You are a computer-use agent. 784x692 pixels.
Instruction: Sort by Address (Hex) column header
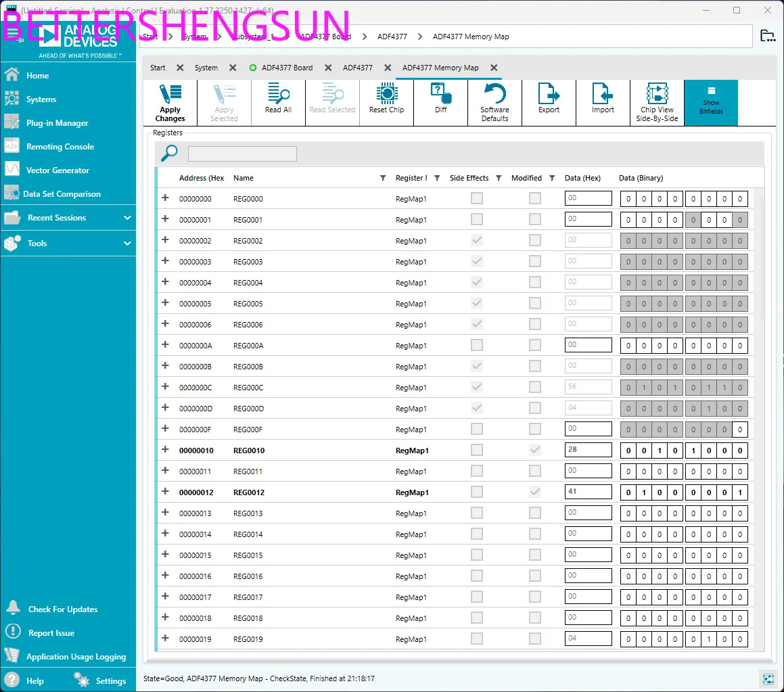pyautogui.click(x=202, y=178)
